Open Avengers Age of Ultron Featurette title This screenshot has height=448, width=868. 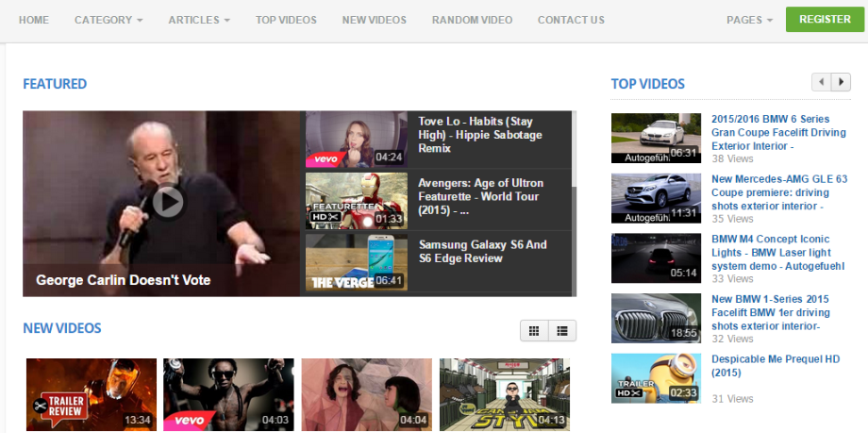480,196
